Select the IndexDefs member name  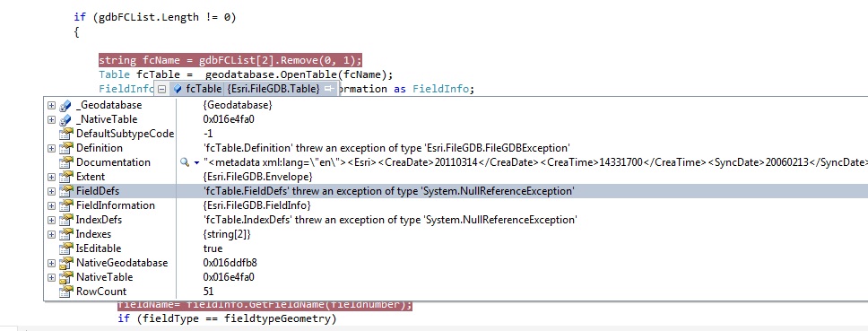coord(99,220)
